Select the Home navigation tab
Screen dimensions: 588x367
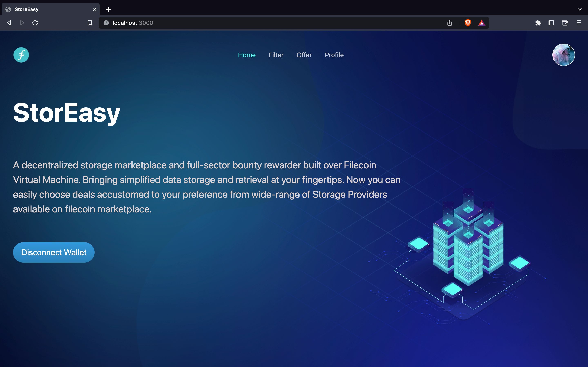click(246, 55)
